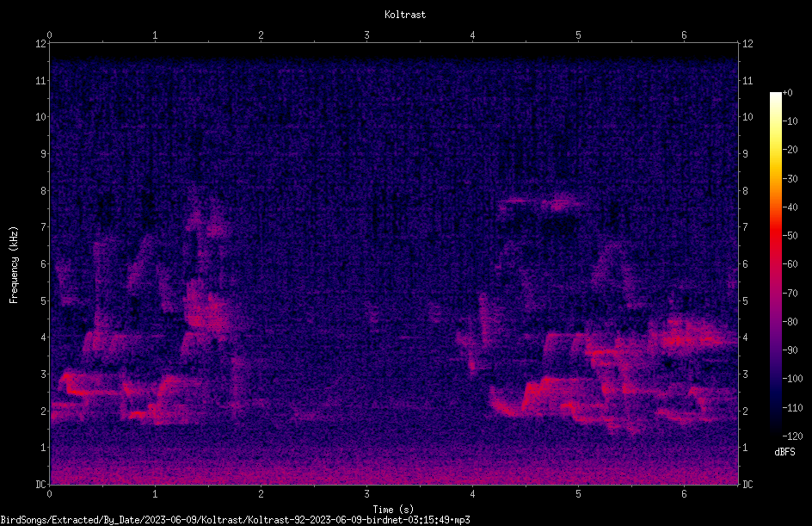Click the -30 value on the color scale
The height and width of the screenshot is (526, 812).
(790, 179)
